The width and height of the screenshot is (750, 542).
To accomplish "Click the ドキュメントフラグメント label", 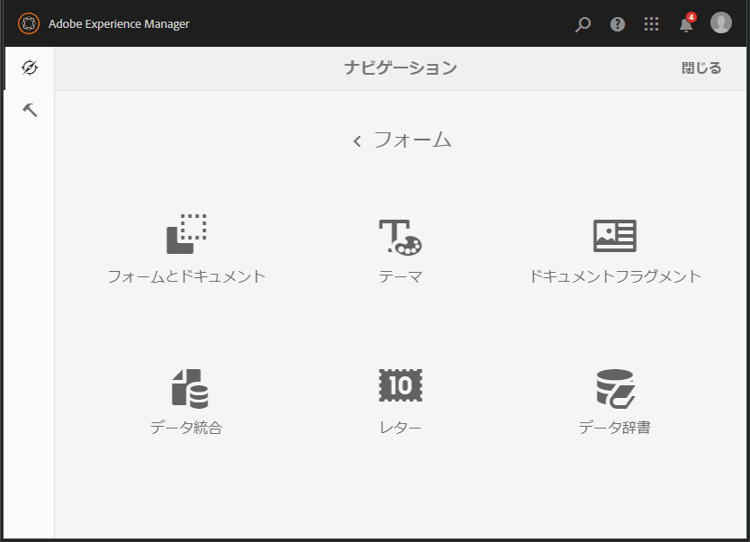I will [x=615, y=277].
